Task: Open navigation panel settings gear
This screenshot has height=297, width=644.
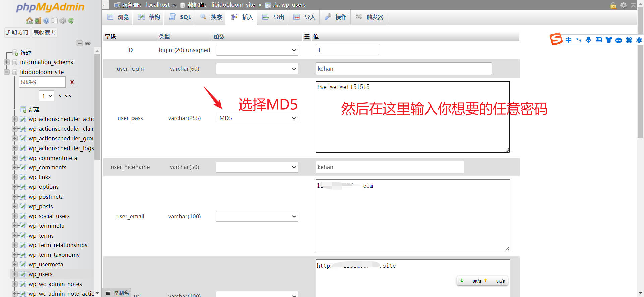Action: (63, 21)
